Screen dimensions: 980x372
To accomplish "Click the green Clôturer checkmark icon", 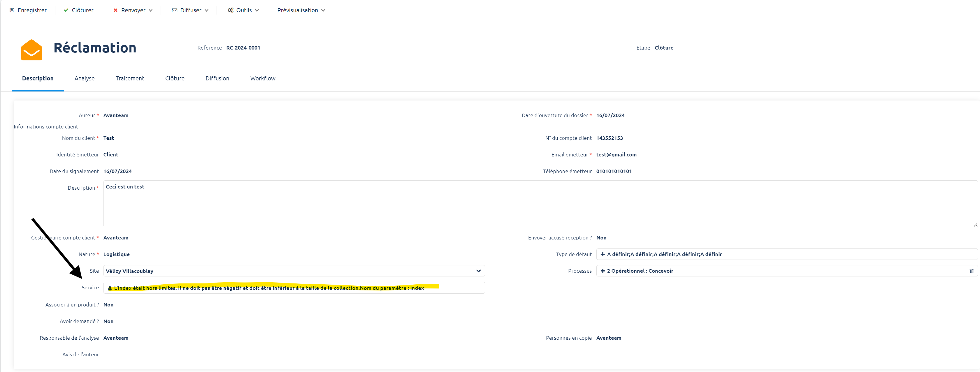I will (66, 10).
